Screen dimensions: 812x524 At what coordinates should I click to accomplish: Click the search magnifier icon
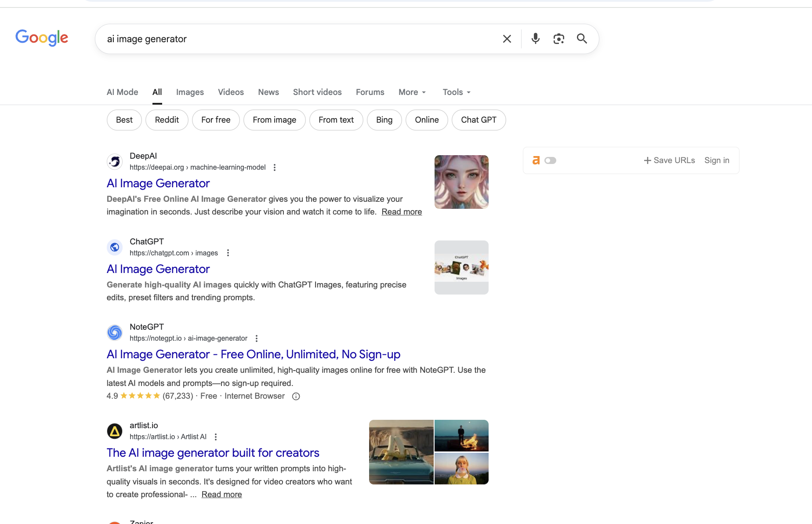point(582,39)
